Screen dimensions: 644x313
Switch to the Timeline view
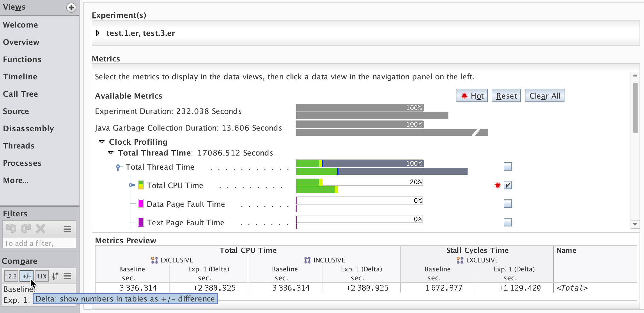tap(20, 76)
